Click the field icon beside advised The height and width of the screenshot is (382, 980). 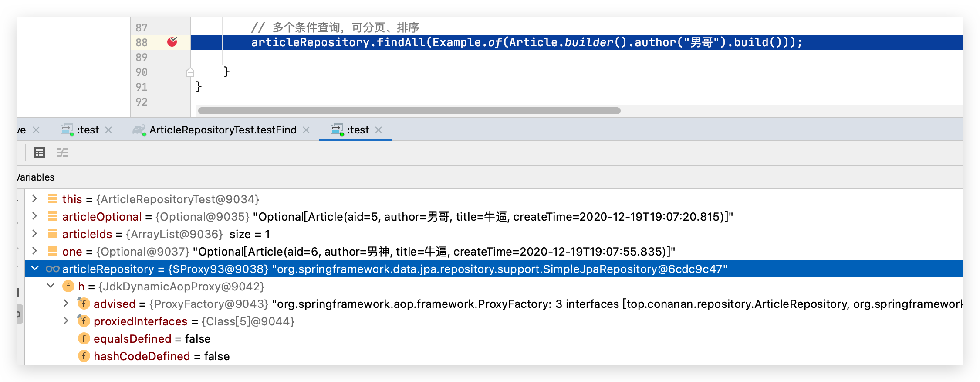click(x=84, y=304)
